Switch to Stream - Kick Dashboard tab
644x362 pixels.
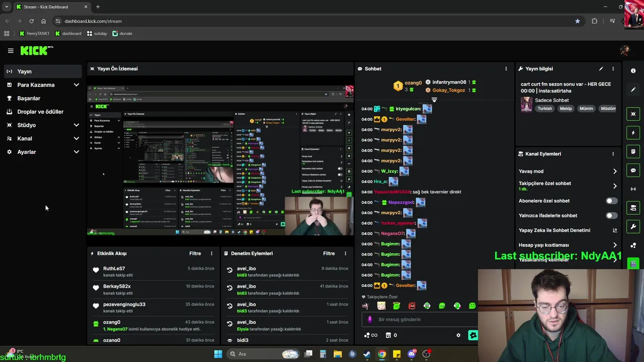[52, 7]
